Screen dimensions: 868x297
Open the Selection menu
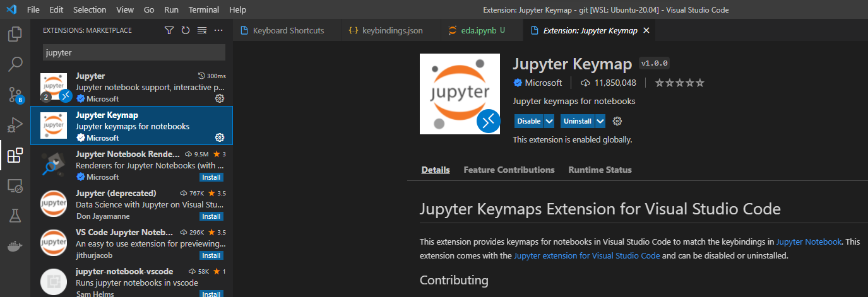click(x=90, y=10)
